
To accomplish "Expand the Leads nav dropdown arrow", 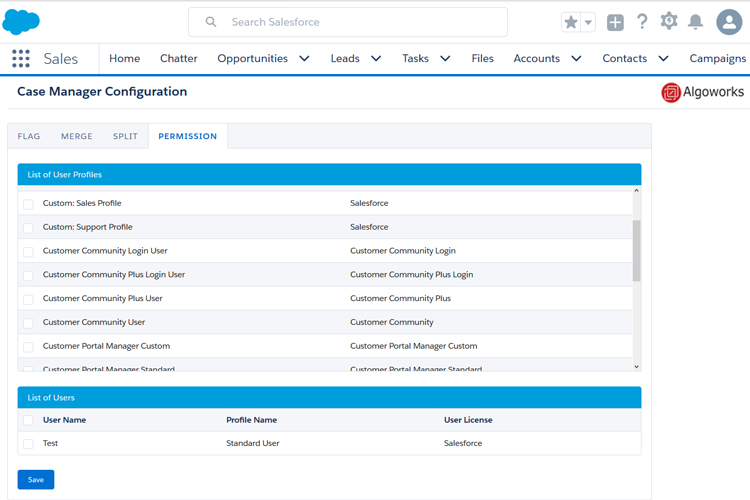I will click(x=376, y=59).
